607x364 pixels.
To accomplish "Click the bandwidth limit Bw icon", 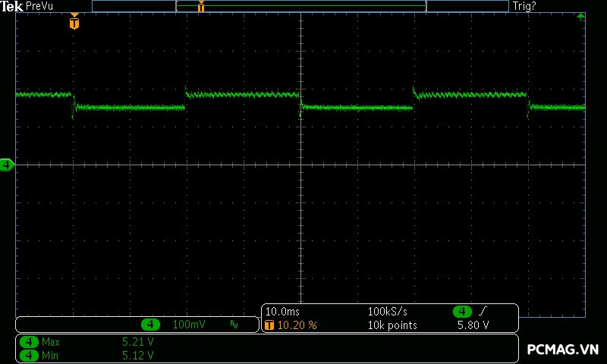I will click(x=234, y=325).
